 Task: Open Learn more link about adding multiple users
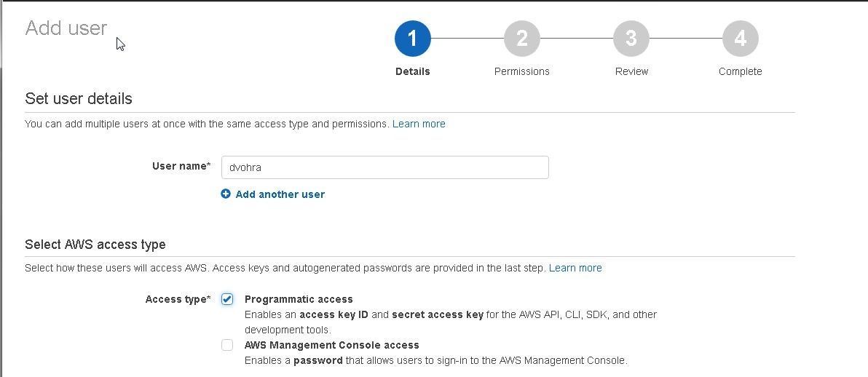click(419, 124)
